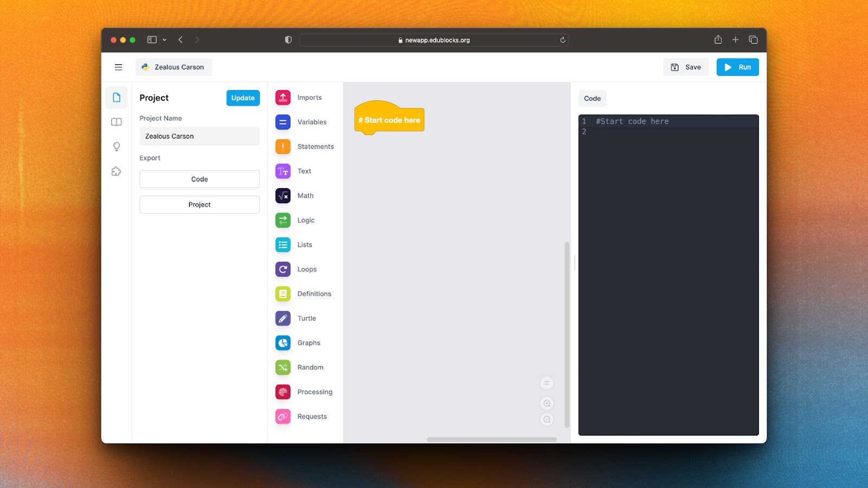Select the Math blocks icon
The width and height of the screenshot is (868, 488).
click(283, 196)
